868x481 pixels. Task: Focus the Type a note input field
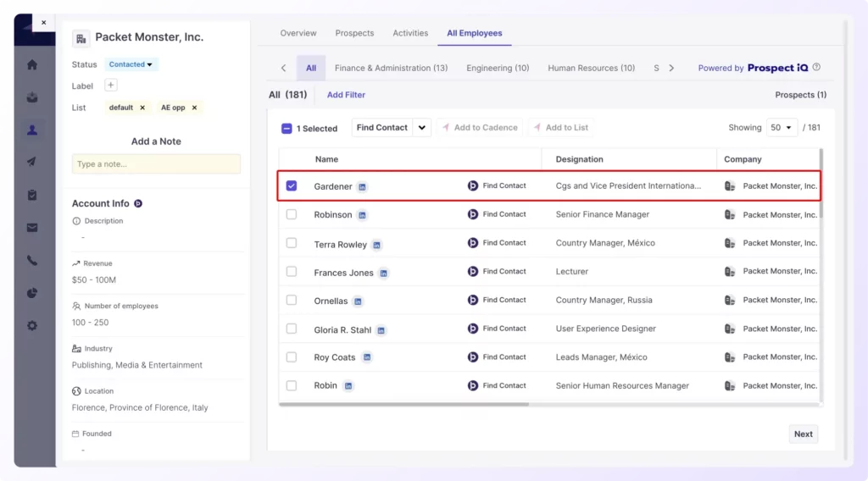coord(156,164)
